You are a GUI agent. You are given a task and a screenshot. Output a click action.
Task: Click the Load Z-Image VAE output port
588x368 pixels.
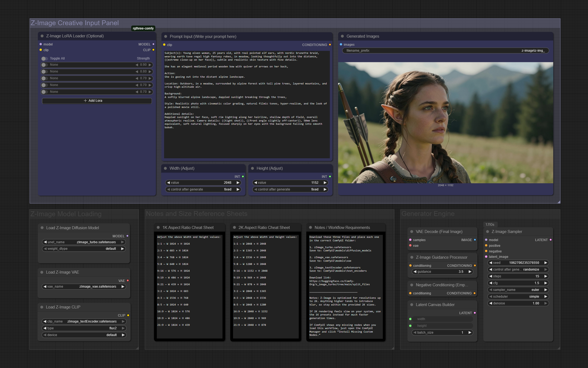128,281
